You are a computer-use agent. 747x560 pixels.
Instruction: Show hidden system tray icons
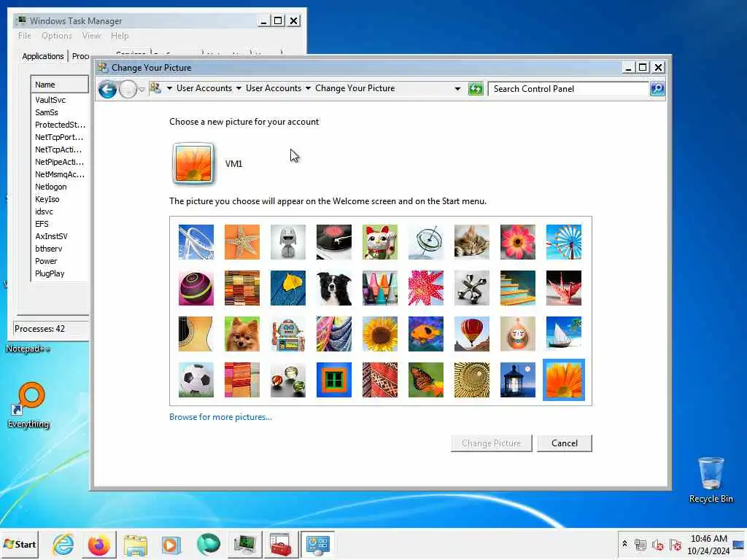[x=624, y=544]
